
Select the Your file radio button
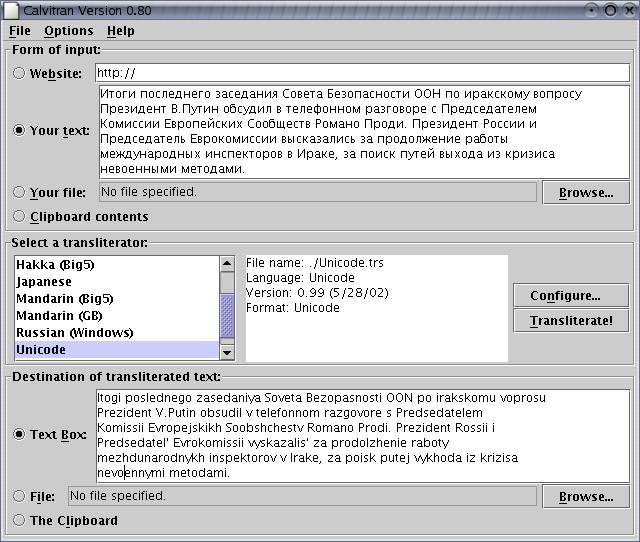click(x=19, y=192)
